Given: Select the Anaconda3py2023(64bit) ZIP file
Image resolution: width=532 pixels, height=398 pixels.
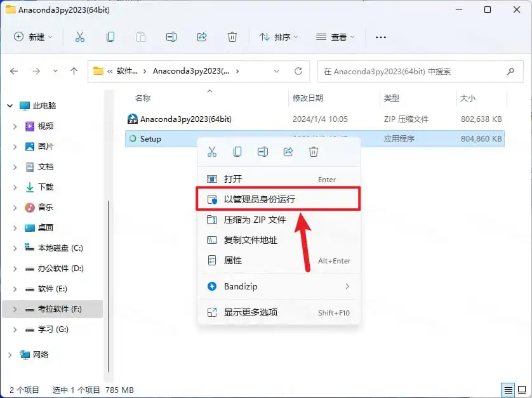Looking at the screenshot, I should tap(314, 119).
